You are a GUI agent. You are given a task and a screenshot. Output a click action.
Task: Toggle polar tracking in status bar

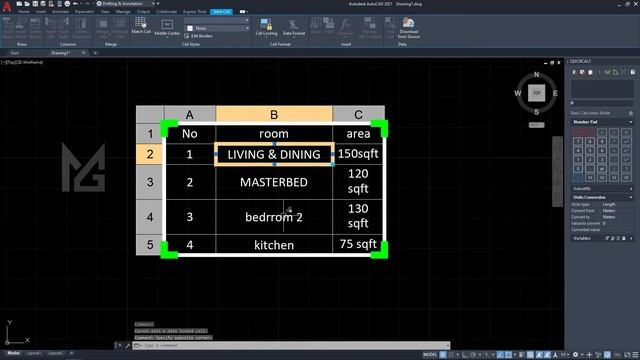(x=473, y=355)
